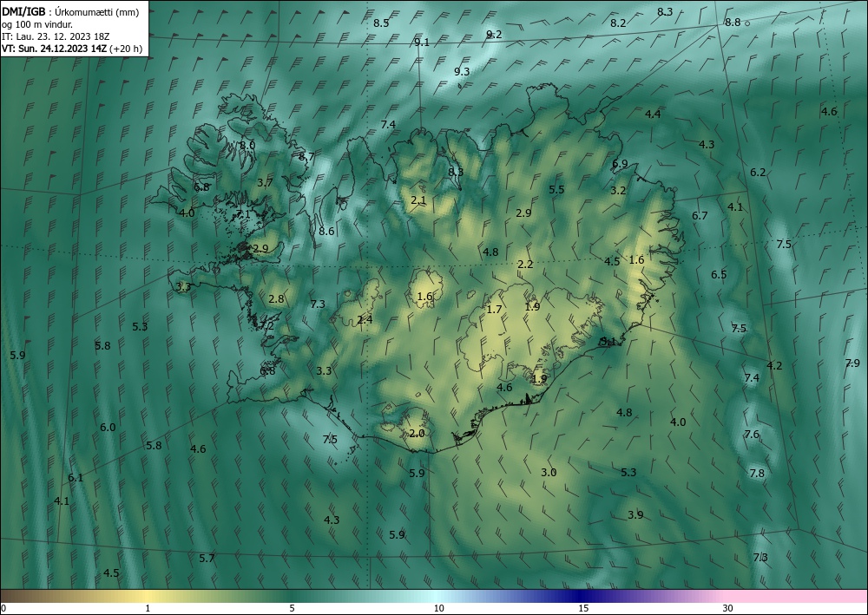
Task: Click the map value 6.2
Action: (x=758, y=173)
